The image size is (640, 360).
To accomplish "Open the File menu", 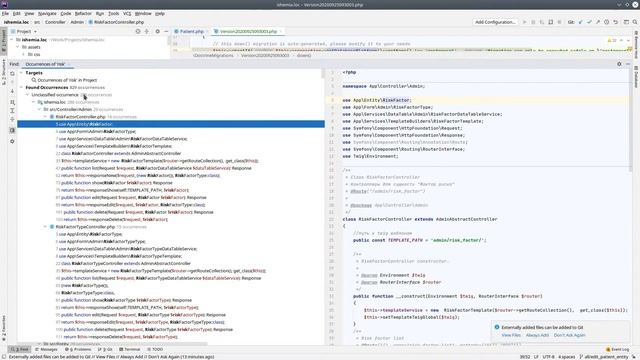I will pyautogui.click(x=5, y=13).
